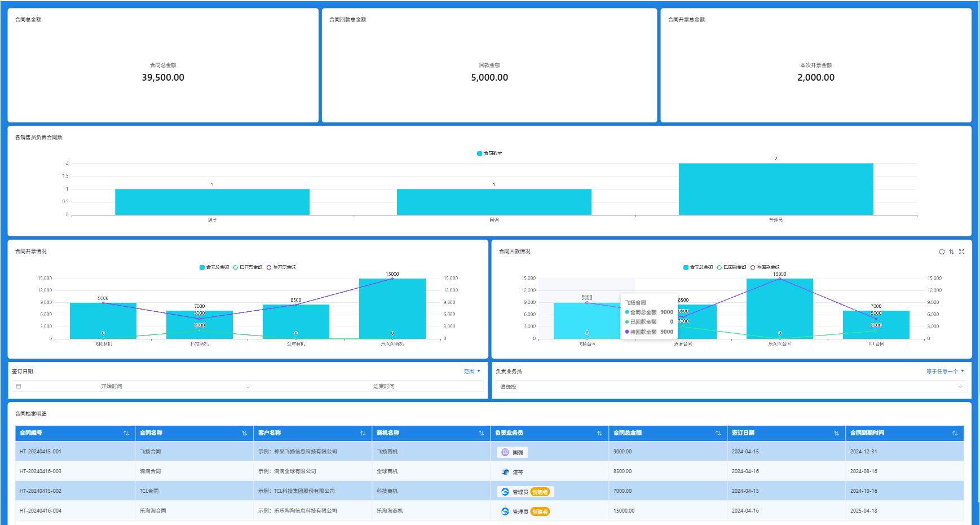Sort table by 合同到期时间 column
The height and width of the screenshot is (525, 980).
coord(955,434)
